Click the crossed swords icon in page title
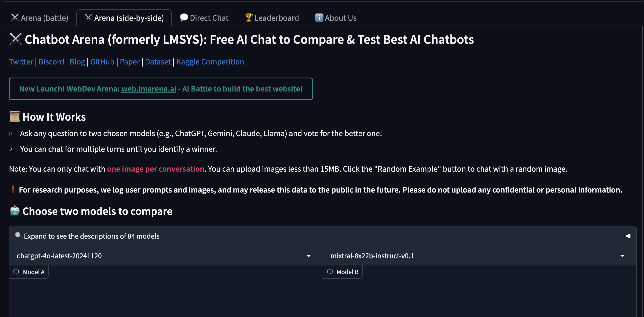The height and width of the screenshot is (317, 644). coord(15,39)
